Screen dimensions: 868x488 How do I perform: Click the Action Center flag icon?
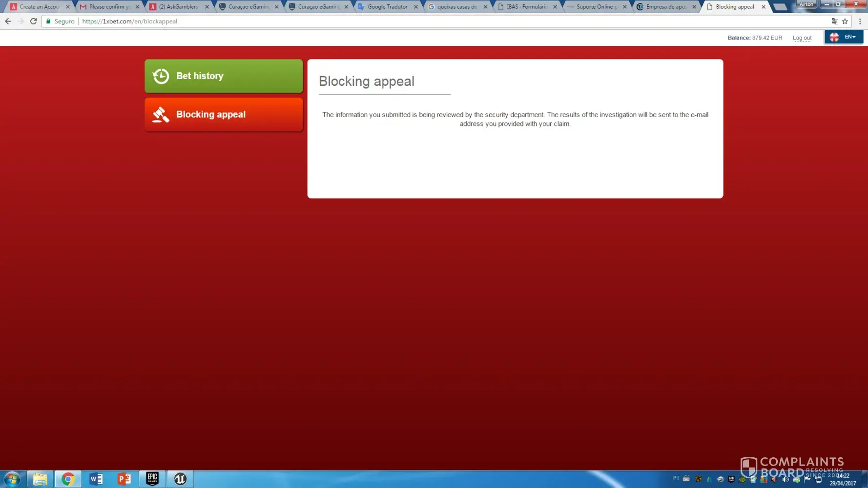point(807,479)
